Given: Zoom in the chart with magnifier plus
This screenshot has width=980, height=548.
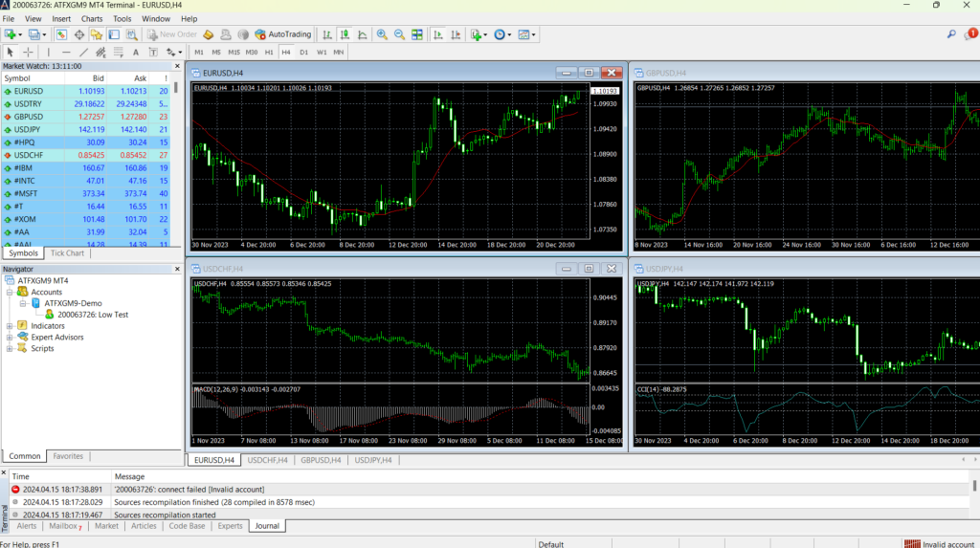Looking at the screenshot, I should pos(382,35).
